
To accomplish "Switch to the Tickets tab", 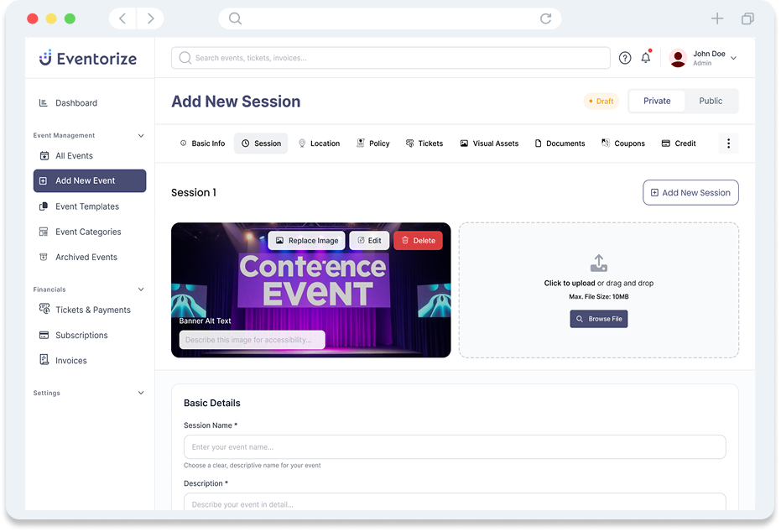I will pyautogui.click(x=424, y=143).
